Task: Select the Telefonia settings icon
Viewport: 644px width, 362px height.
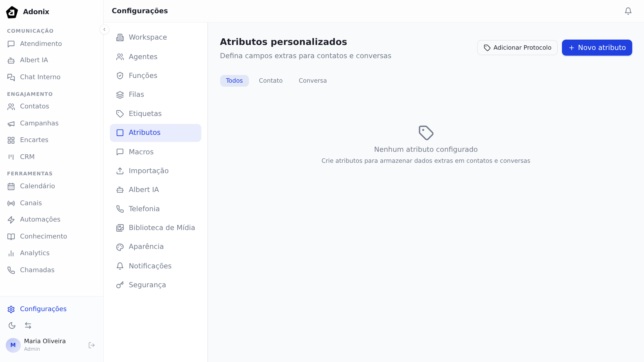Action: click(120, 209)
